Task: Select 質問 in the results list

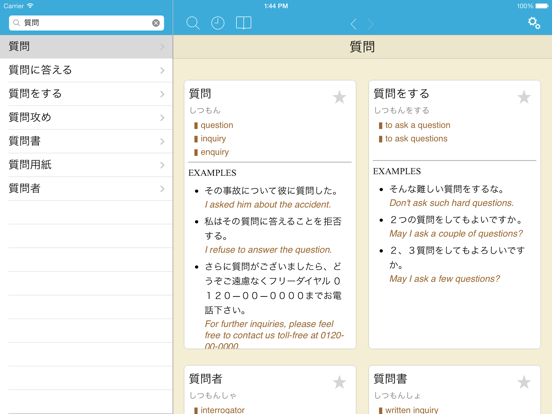Action: coord(86,46)
